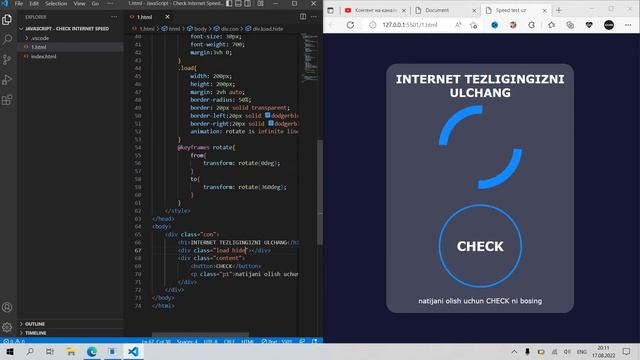Open Edge Settings and more ellipsis
Screen dimensions: 640x360
[628, 25]
